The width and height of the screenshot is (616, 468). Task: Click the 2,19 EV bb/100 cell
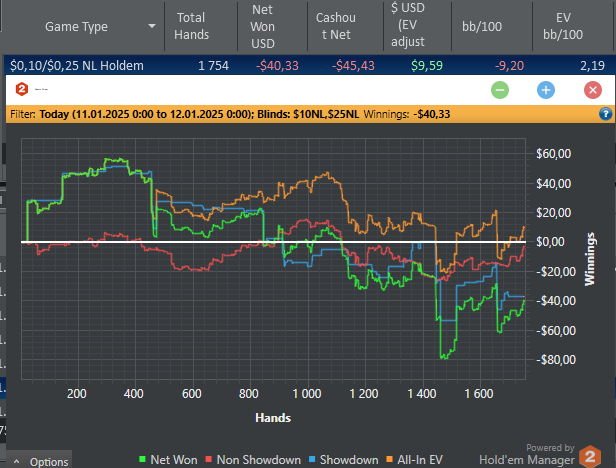pos(592,65)
